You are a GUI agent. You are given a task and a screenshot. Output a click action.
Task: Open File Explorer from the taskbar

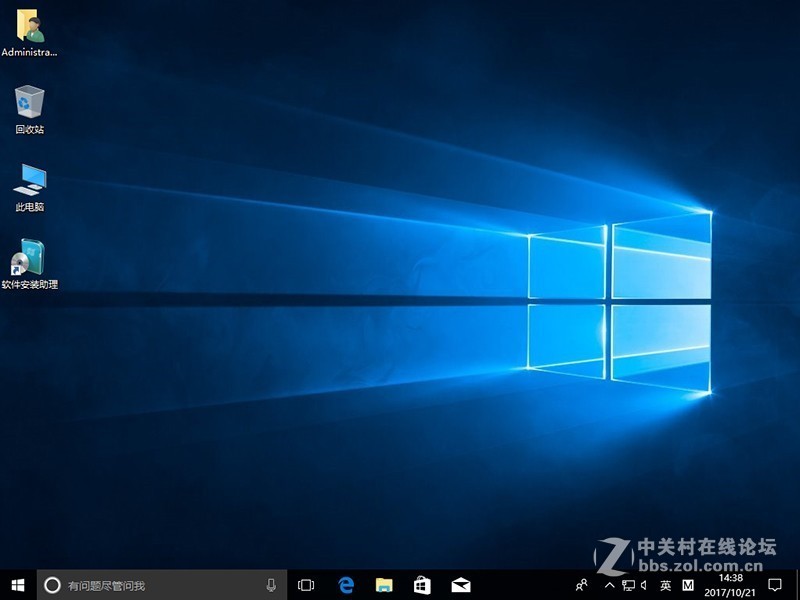tap(384, 585)
